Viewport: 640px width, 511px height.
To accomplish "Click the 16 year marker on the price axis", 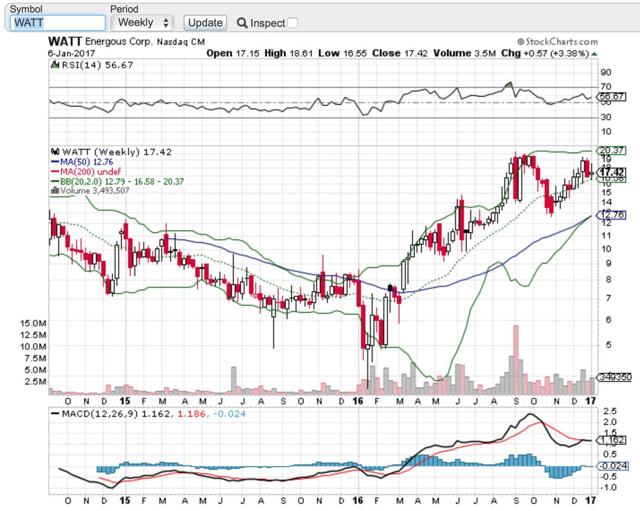I will pos(358,401).
